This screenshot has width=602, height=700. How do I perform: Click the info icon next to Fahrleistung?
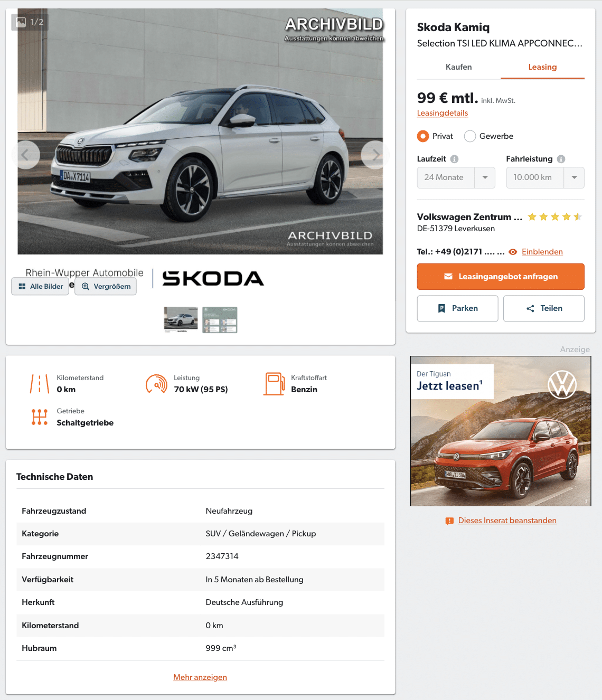coord(561,159)
